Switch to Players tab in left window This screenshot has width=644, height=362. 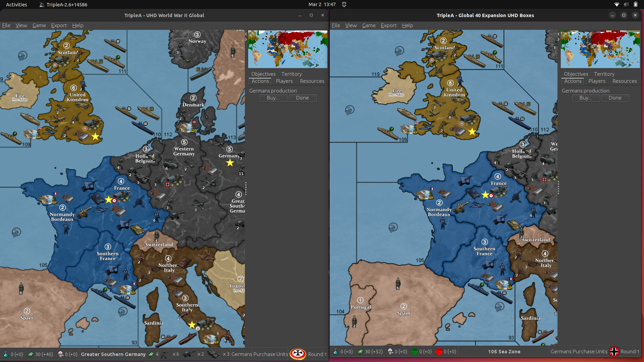(284, 81)
